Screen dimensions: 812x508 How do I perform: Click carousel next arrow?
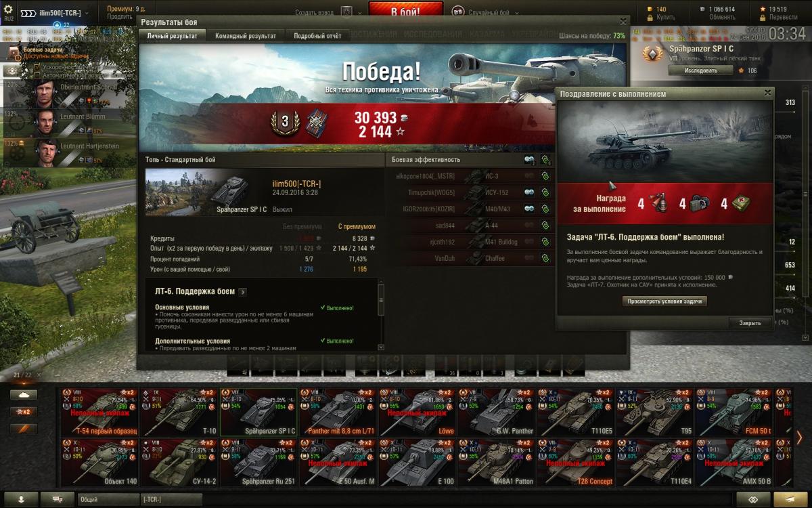coord(799,438)
